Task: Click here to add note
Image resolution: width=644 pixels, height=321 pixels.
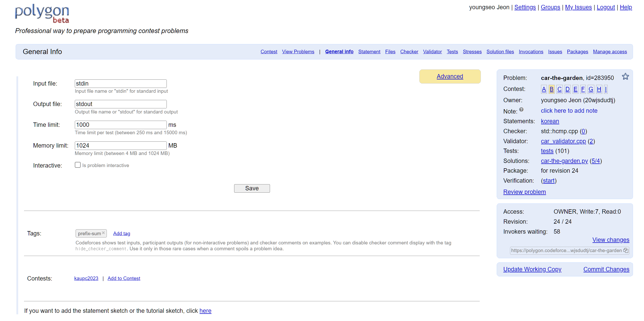Action: tap(569, 111)
